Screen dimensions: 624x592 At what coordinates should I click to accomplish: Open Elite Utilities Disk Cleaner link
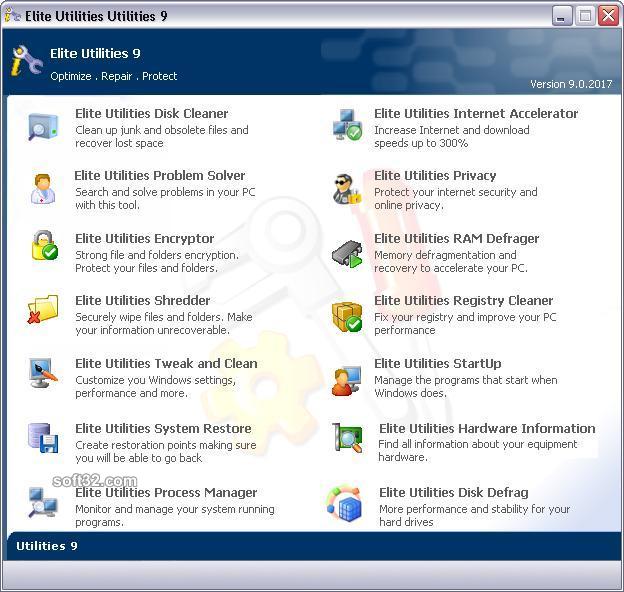pos(152,113)
